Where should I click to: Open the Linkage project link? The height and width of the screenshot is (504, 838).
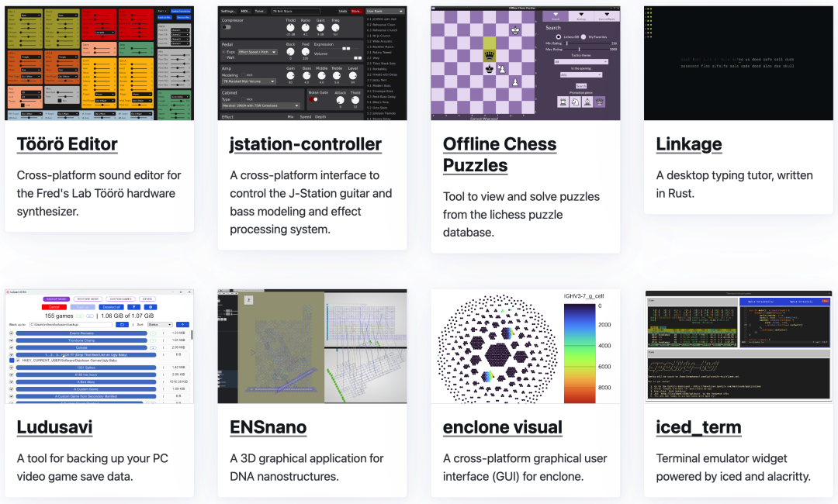(x=689, y=144)
